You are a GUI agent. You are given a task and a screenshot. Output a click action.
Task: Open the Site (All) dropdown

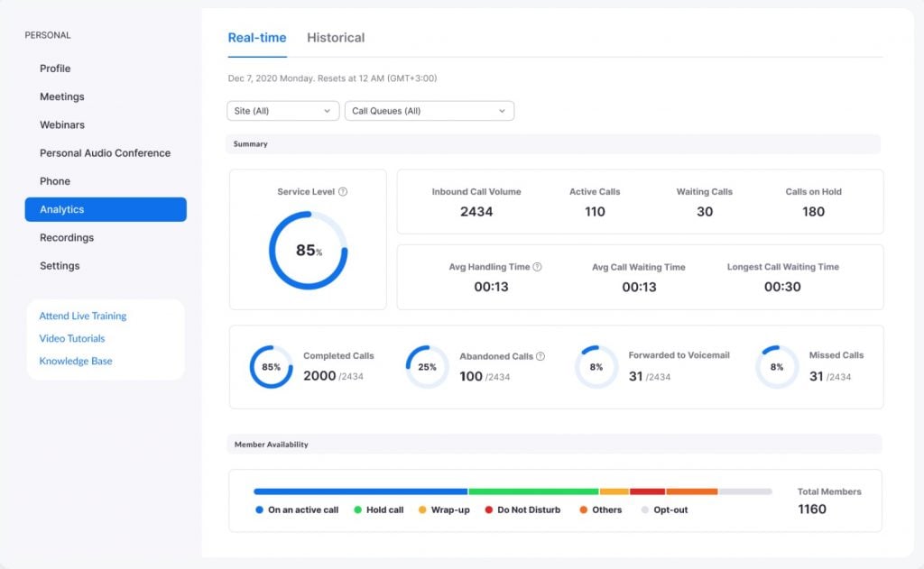[x=282, y=110]
